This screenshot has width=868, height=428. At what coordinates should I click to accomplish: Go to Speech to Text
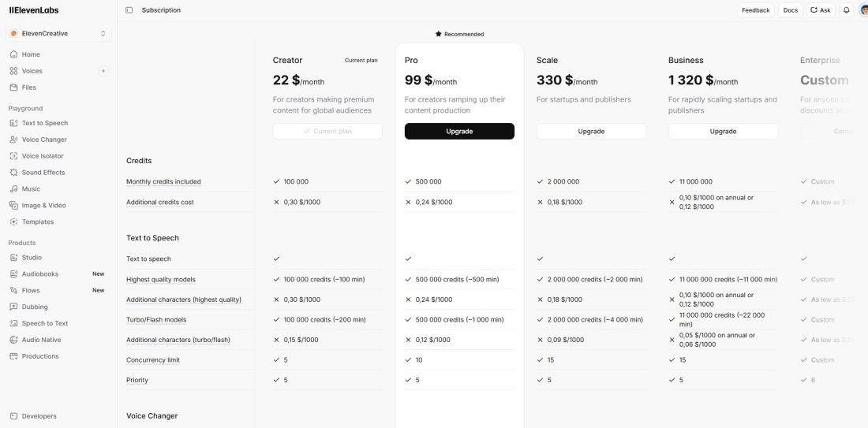pos(44,323)
